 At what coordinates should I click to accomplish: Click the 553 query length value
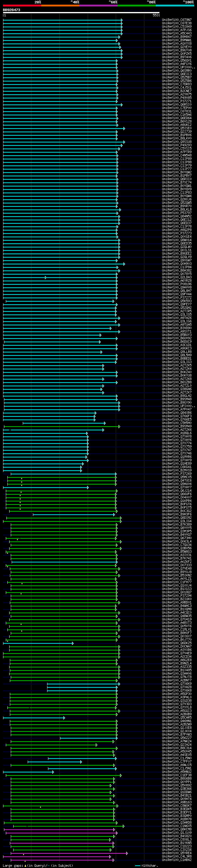tap(155, 15)
